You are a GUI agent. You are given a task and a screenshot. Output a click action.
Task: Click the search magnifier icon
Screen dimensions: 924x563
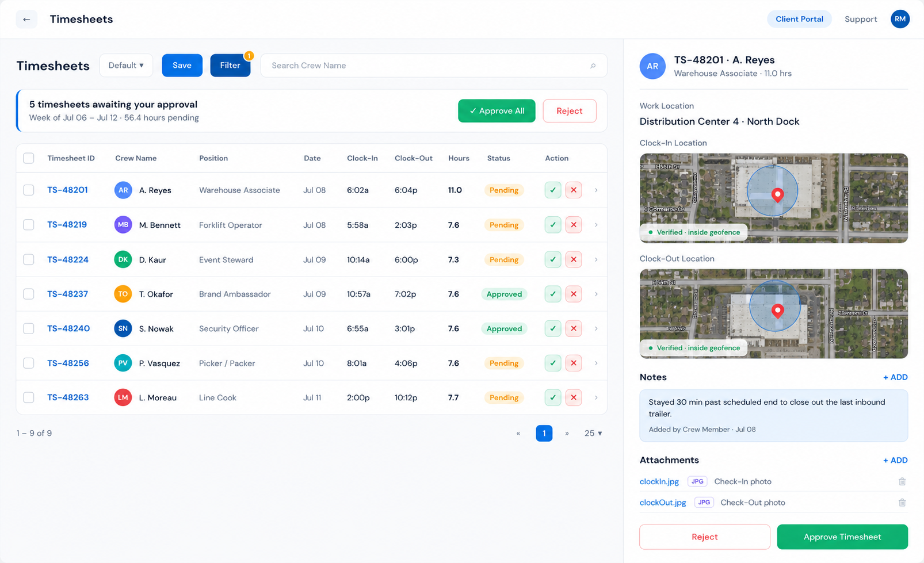[x=593, y=66]
